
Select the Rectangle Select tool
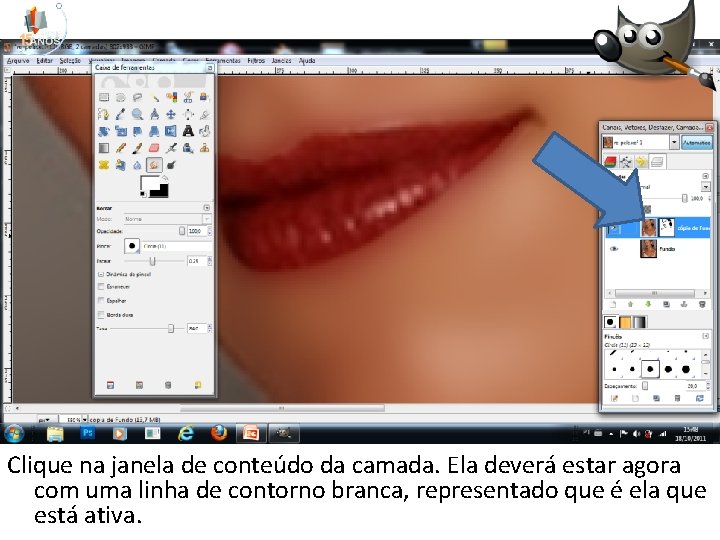(x=104, y=97)
